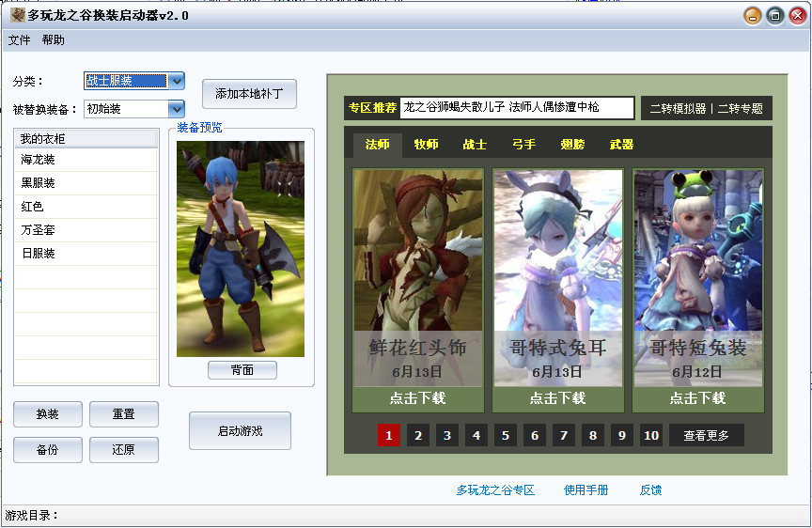This screenshot has width=812, height=528.
Task: Click the 换装 button
Action: 48,414
